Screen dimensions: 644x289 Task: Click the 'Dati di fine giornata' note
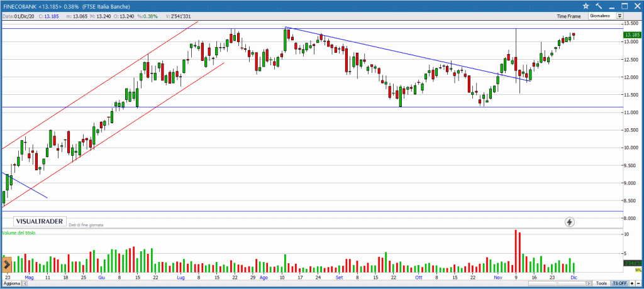point(86,225)
